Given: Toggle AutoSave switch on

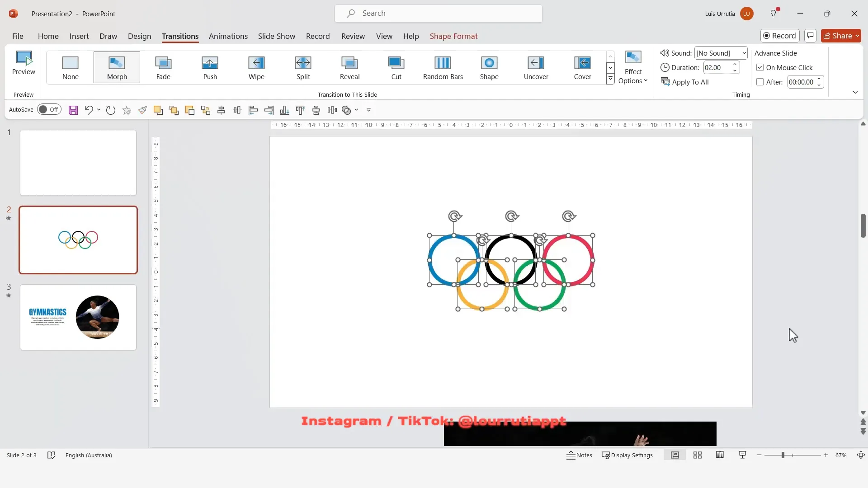Looking at the screenshot, I should click(x=49, y=109).
